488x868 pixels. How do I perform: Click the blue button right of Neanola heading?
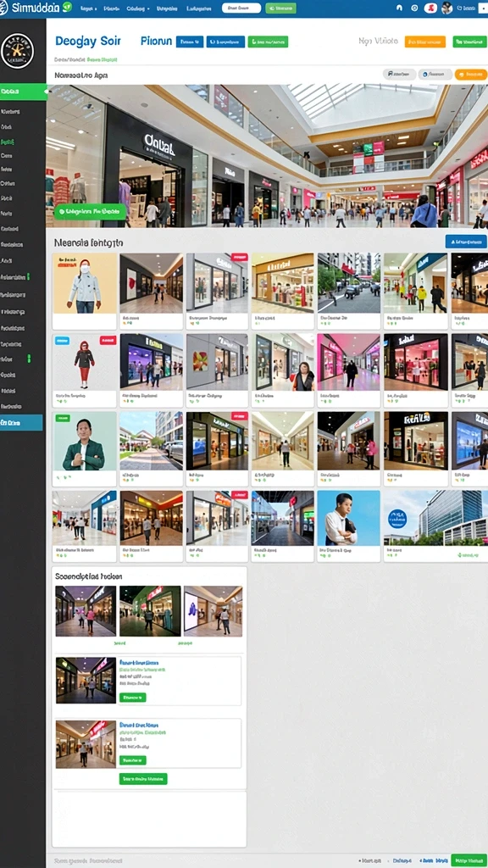click(x=466, y=242)
